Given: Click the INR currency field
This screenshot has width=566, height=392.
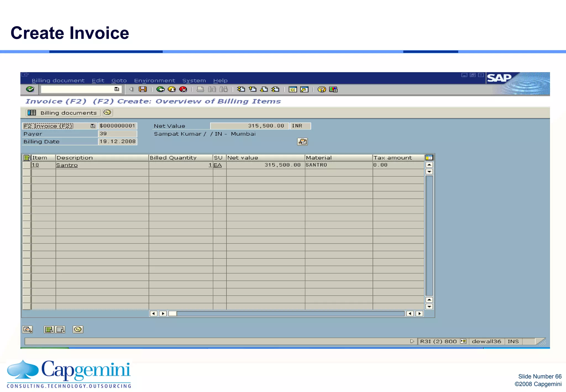Looking at the screenshot, I should (x=300, y=126).
